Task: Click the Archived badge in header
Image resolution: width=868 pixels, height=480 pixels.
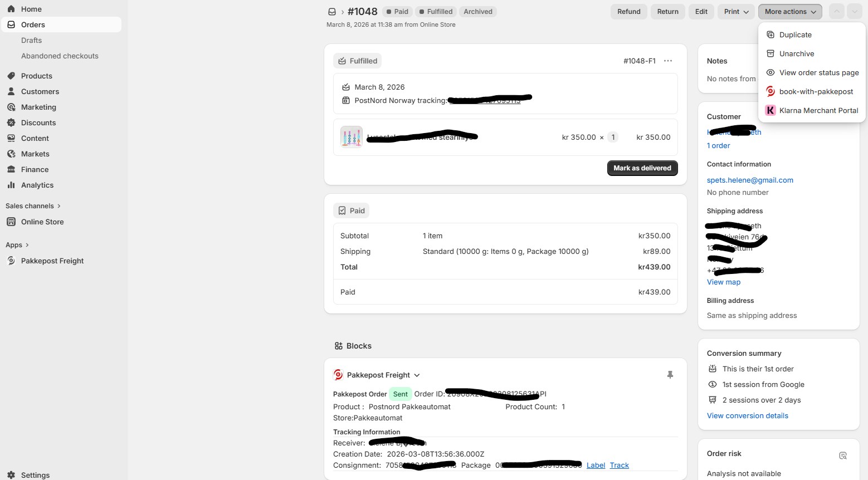Action: point(478,12)
